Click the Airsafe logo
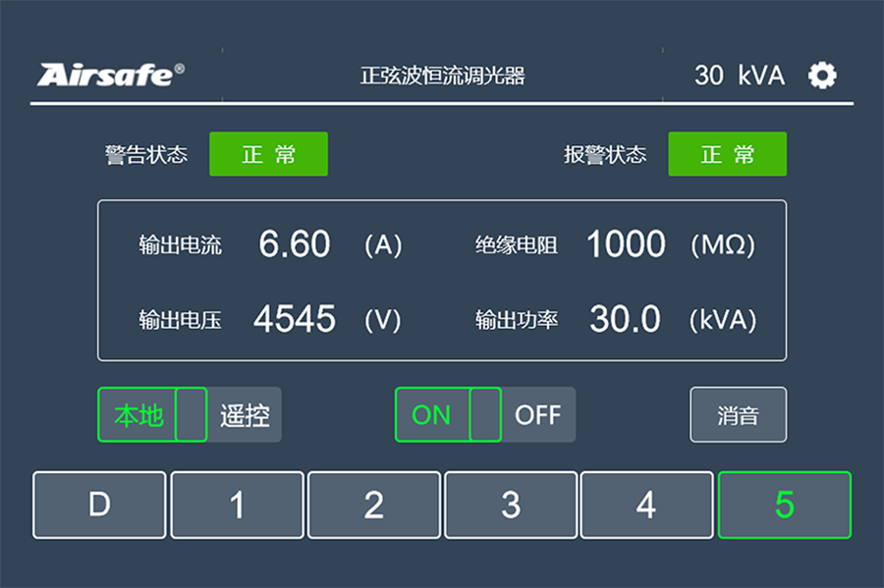The image size is (884, 588). pyautogui.click(x=111, y=75)
